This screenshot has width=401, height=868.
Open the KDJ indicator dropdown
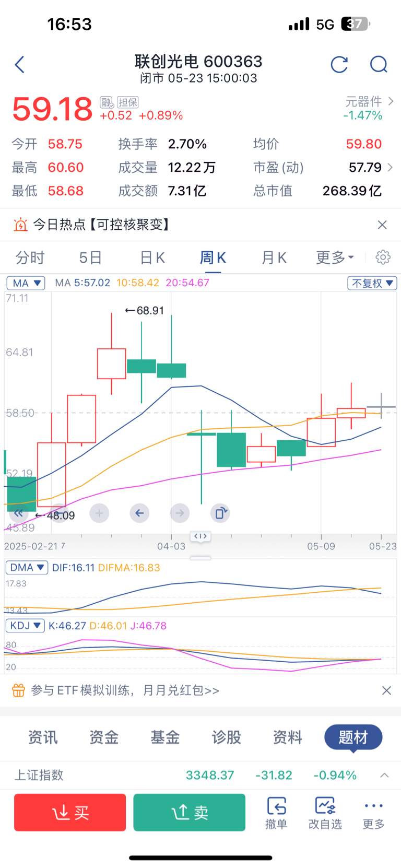pyautogui.click(x=25, y=625)
